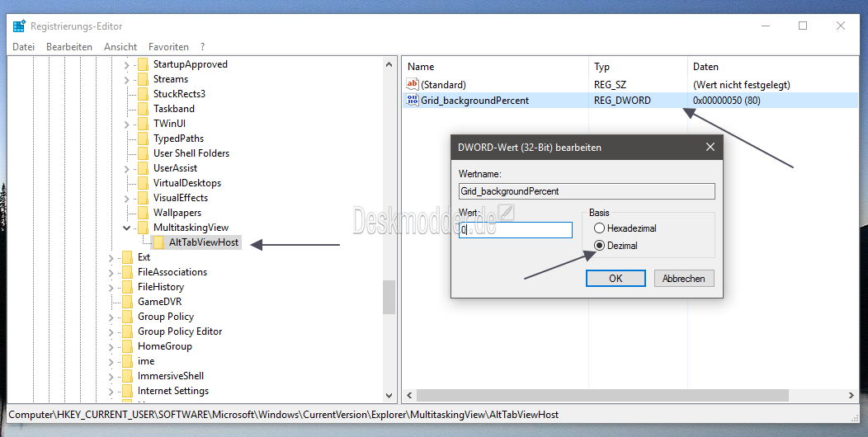Click the Wallpapers folder icon
This screenshot has height=437, width=868.
pyautogui.click(x=143, y=213)
